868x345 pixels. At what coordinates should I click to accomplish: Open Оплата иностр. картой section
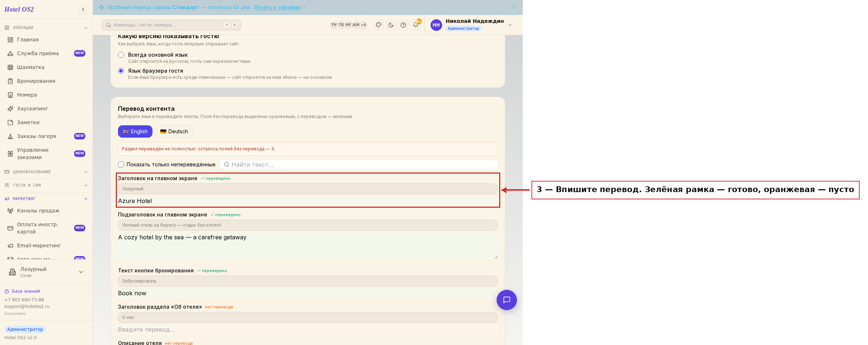[46, 228]
